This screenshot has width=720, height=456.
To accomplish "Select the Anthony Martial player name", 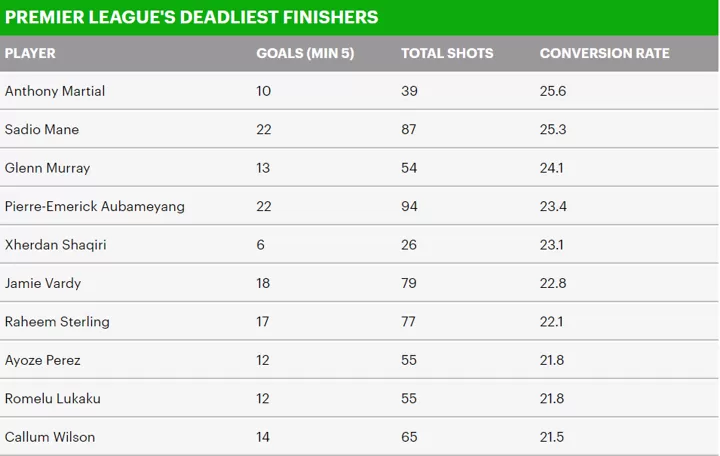I will [x=55, y=91].
